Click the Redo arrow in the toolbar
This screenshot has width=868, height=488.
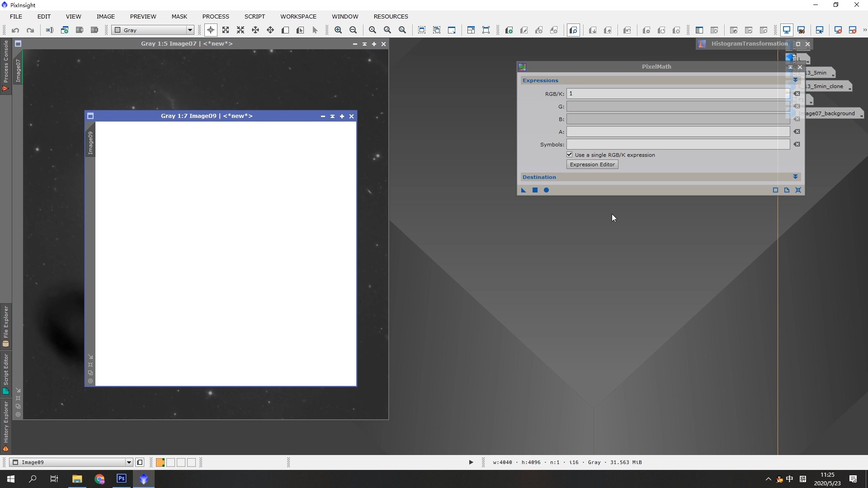[x=30, y=30]
